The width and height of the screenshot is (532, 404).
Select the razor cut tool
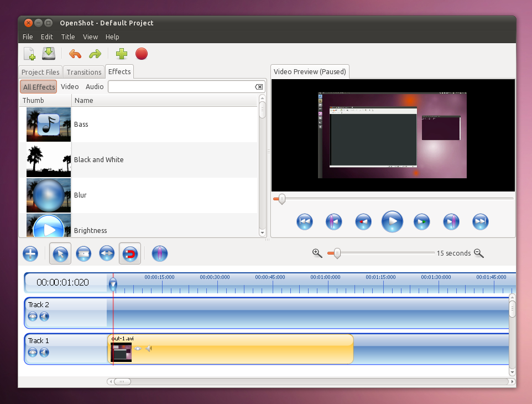[x=84, y=253]
